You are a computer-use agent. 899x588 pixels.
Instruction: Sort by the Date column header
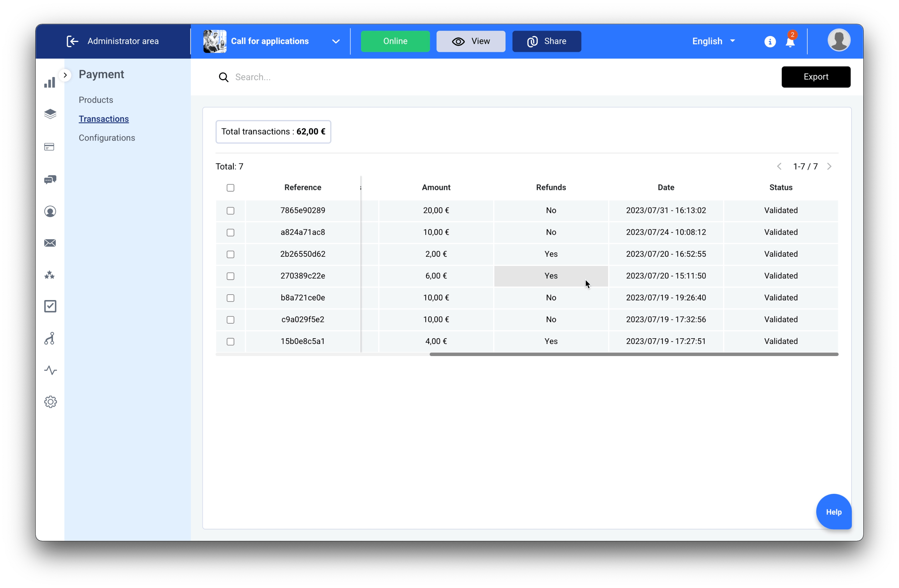(x=666, y=187)
